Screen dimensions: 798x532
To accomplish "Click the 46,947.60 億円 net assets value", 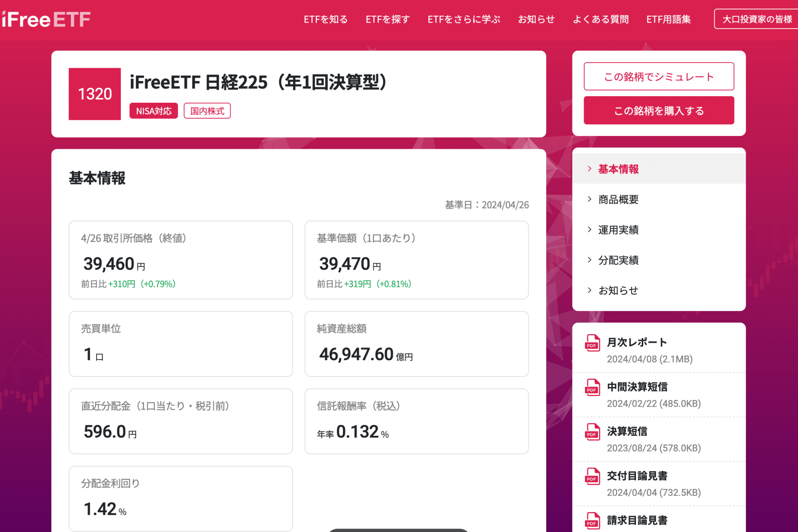I will (x=366, y=354).
